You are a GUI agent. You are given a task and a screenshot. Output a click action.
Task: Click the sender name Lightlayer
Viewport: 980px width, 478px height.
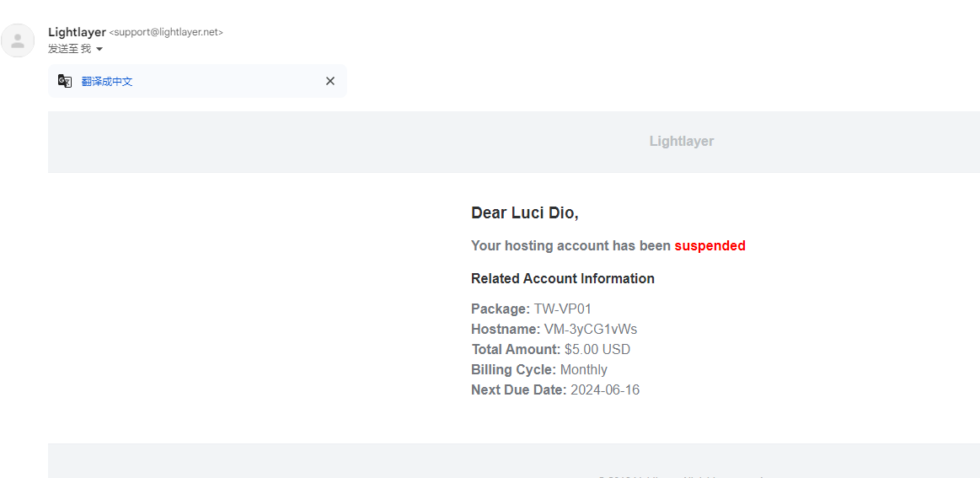77,32
